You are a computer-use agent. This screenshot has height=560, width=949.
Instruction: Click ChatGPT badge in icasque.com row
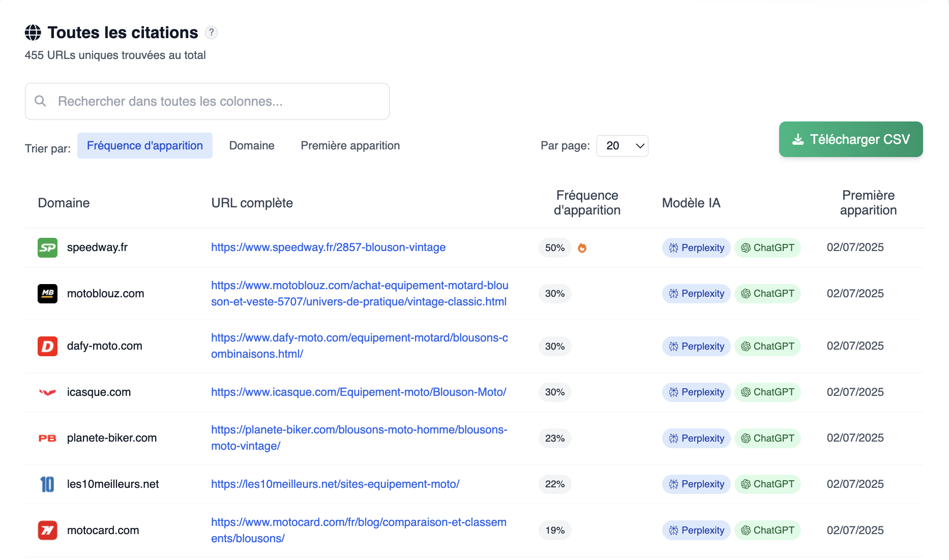[x=767, y=392]
